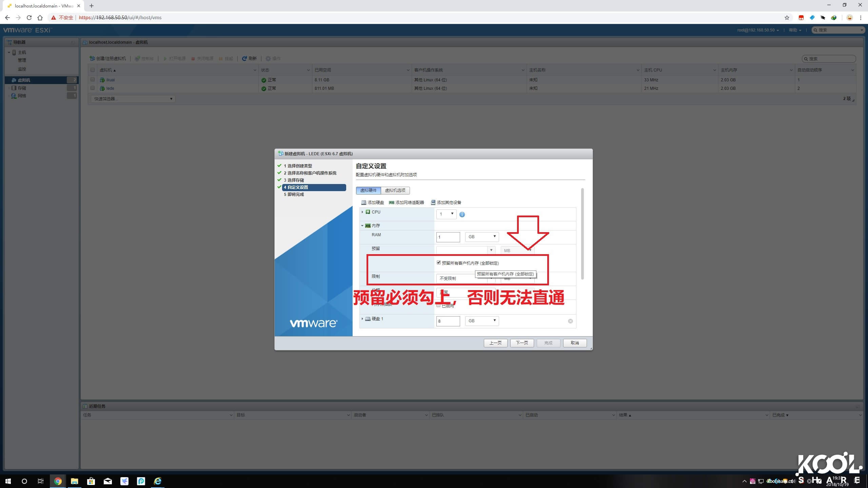Cancel the wizard via 取消 button
This screenshot has height=488, width=868.
[575, 343]
